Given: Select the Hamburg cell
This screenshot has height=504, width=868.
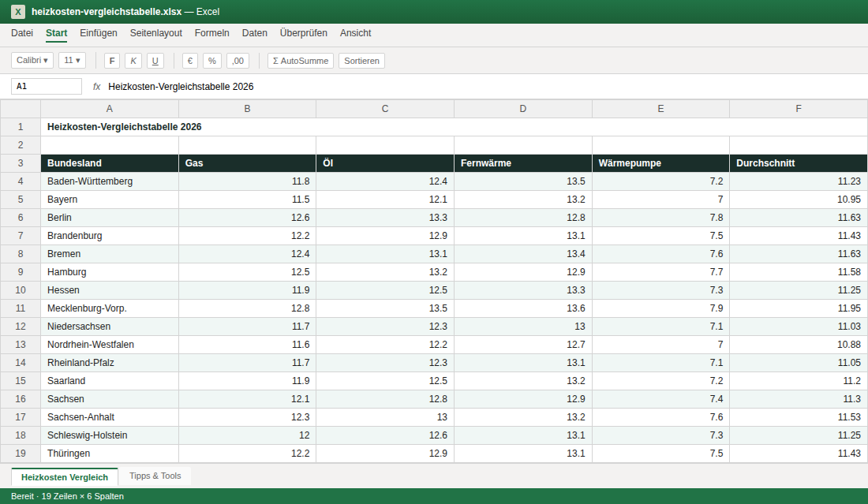Looking at the screenshot, I should (110, 271).
